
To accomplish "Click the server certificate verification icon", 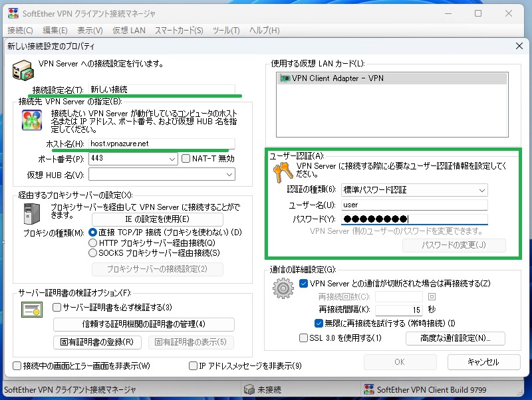I will point(32,310).
